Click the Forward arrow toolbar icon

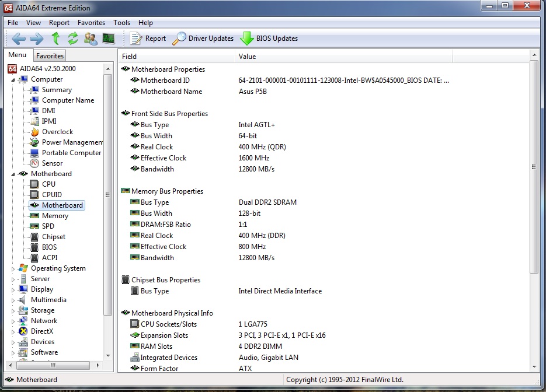coord(37,38)
